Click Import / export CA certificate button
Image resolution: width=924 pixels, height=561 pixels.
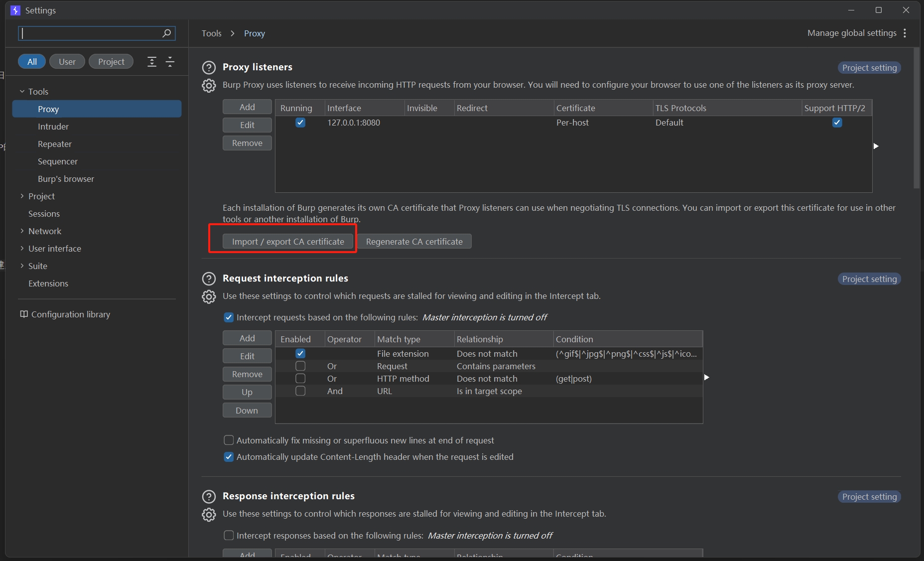288,242
